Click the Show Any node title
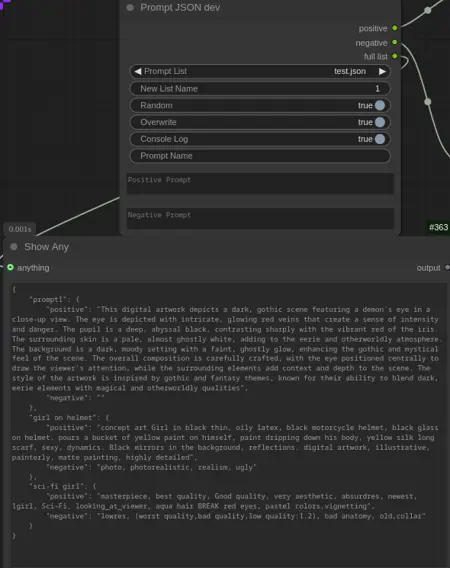The width and height of the screenshot is (450, 568). tap(46, 247)
